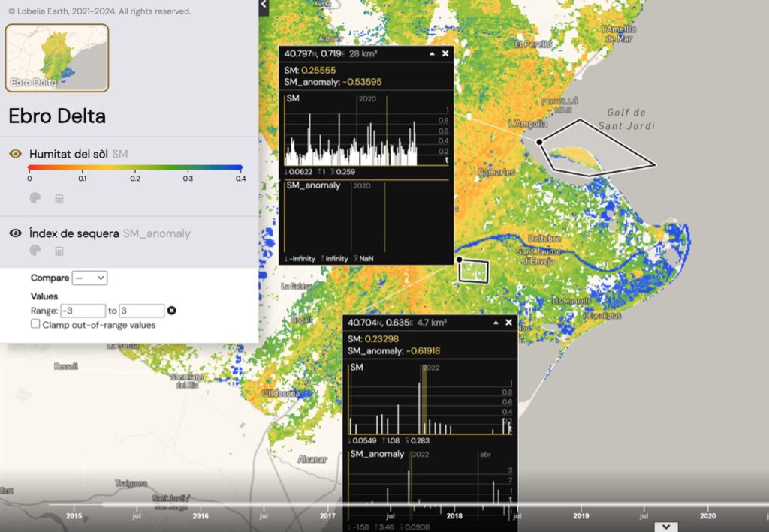Toggle visibility of Índex de sequera layer
Image resolution: width=769 pixels, height=532 pixels.
pyautogui.click(x=15, y=233)
